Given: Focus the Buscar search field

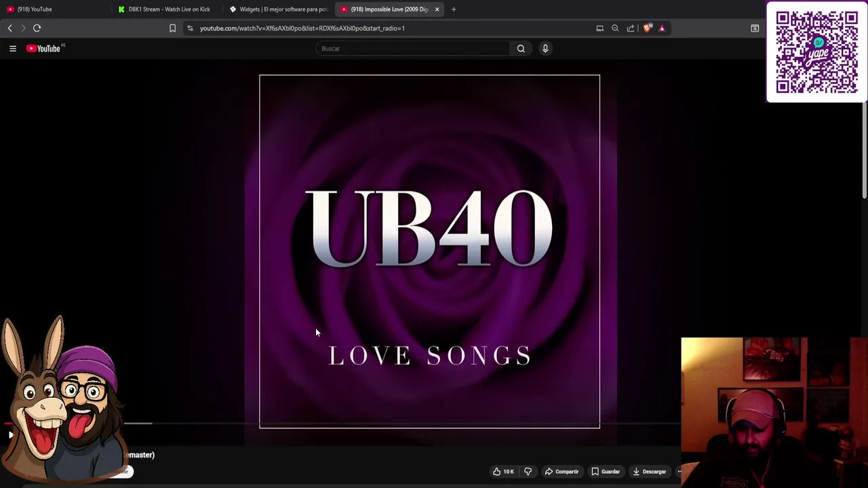Looking at the screenshot, I should [x=412, y=49].
